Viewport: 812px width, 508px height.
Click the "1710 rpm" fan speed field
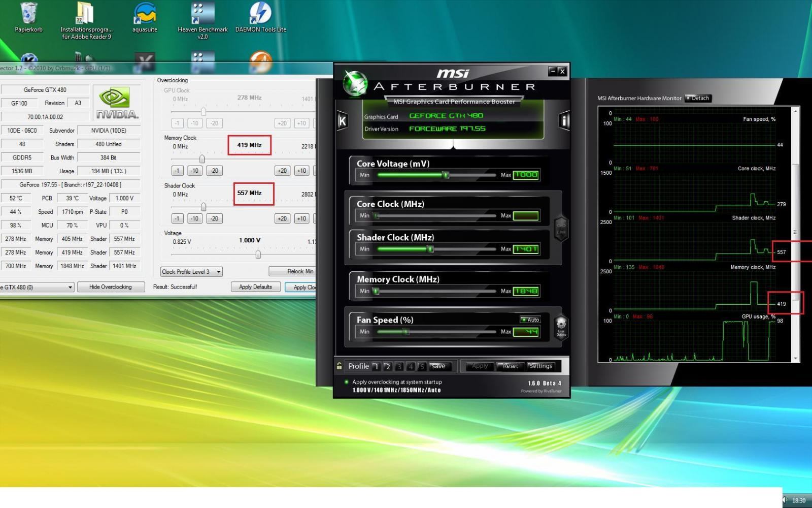[x=72, y=212]
